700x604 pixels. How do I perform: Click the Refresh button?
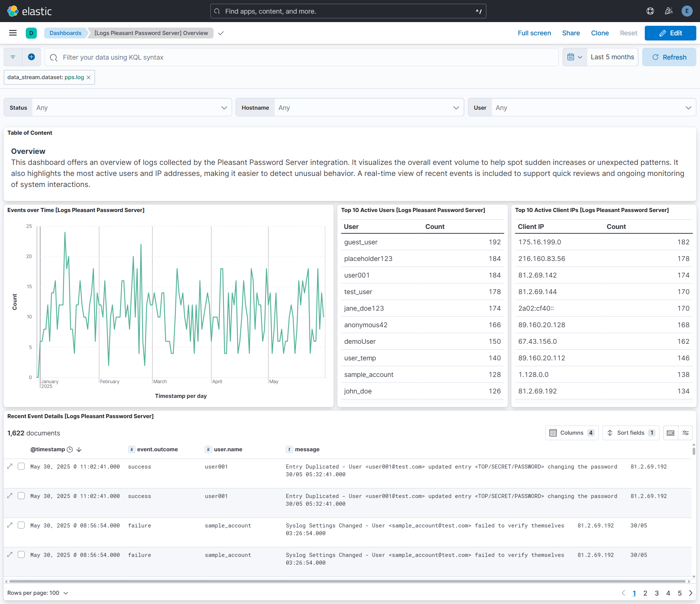click(x=669, y=57)
